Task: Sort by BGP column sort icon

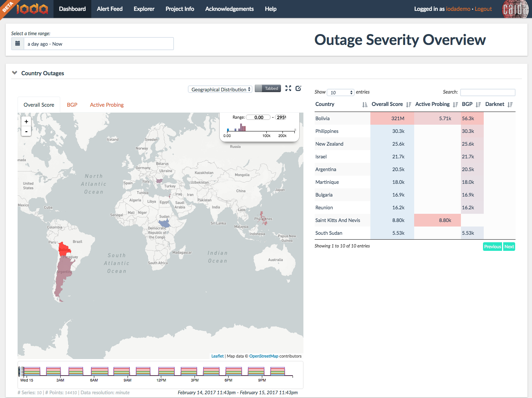Action: click(x=478, y=104)
